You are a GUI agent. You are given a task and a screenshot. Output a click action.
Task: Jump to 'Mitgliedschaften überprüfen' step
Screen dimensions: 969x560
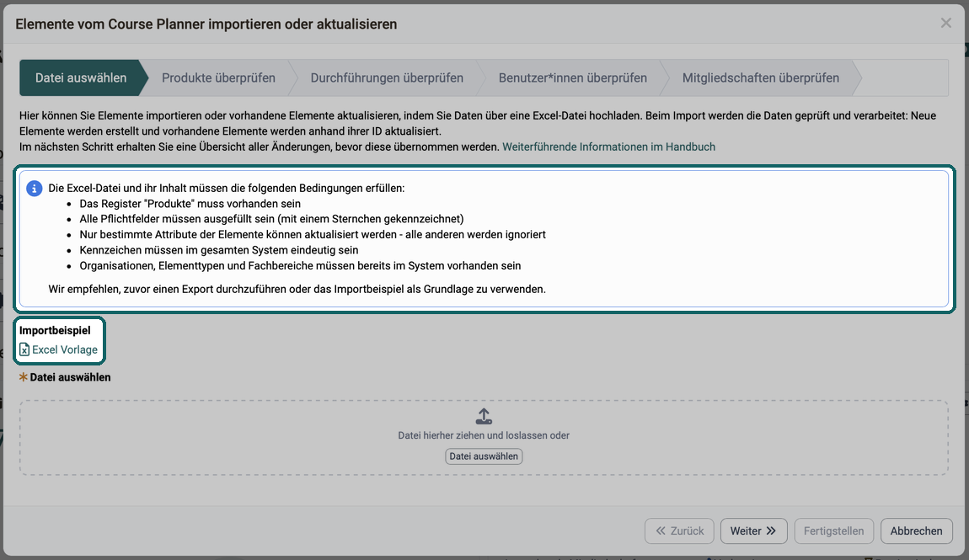pyautogui.click(x=760, y=77)
